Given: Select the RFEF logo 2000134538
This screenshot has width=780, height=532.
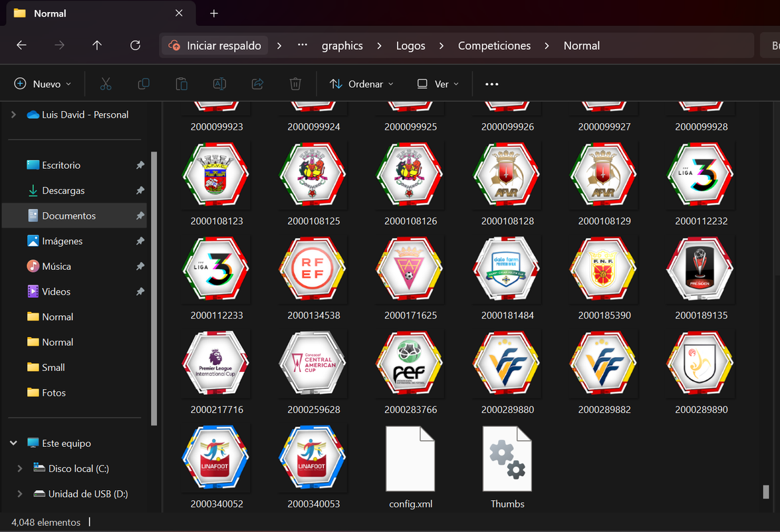Looking at the screenshot, I should (x=313, y=269).
